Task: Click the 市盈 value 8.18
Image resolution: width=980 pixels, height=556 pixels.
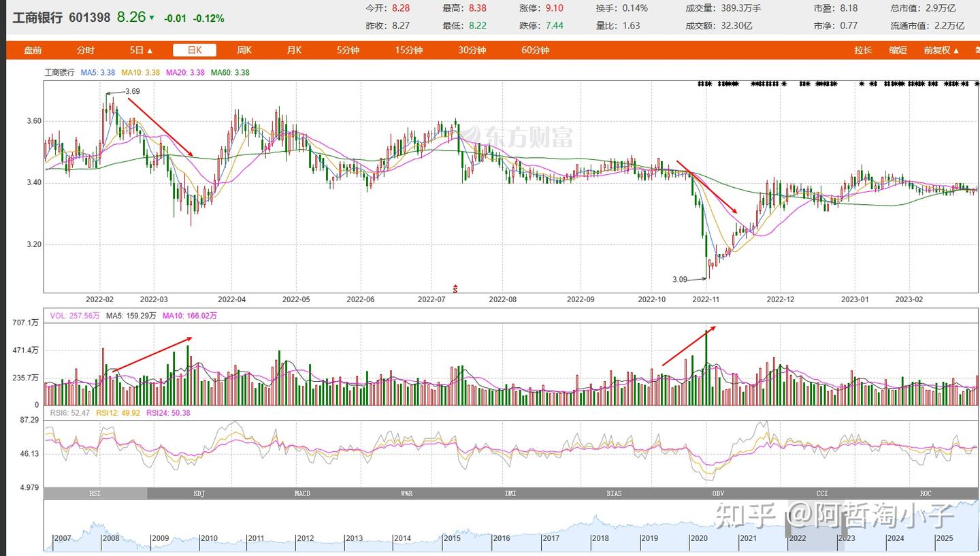Action: [849, 8]
